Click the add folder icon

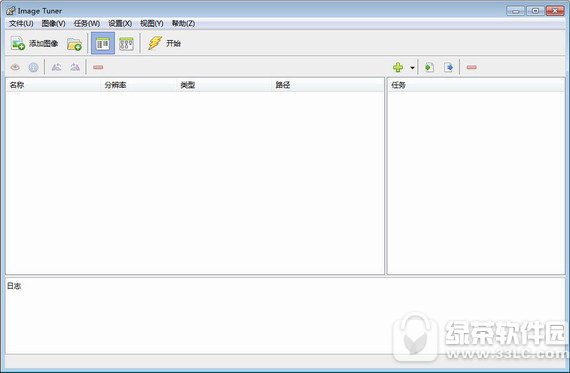coord(74,44)
